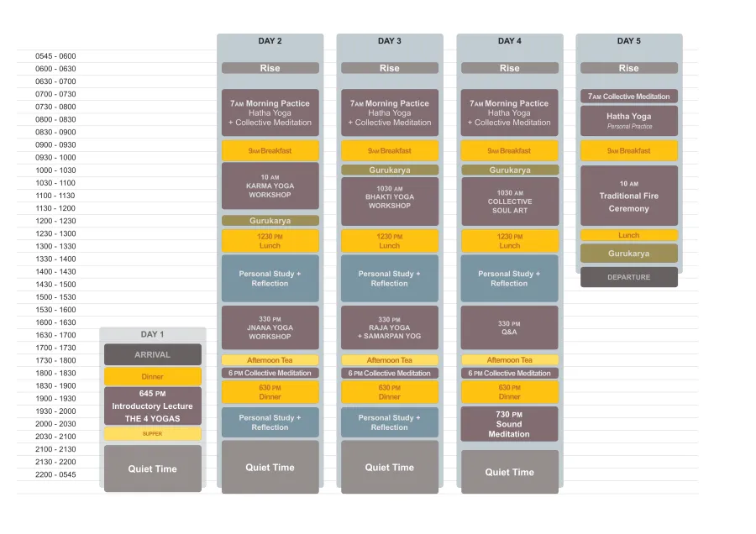This screenshot has width=756, height=534.
Task: Select the DAY 5 column header
Action: [x=628, y=41]
